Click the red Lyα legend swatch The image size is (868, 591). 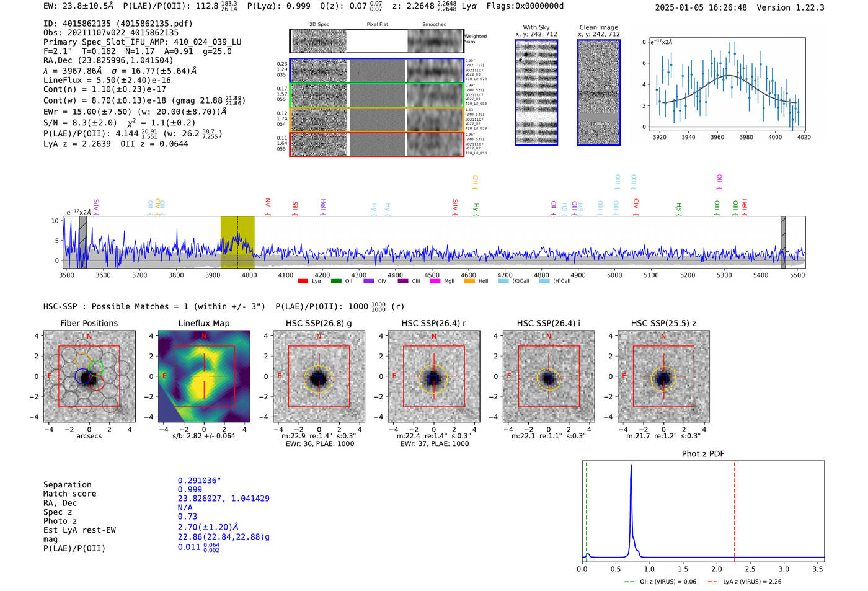(x=303, y=282)
